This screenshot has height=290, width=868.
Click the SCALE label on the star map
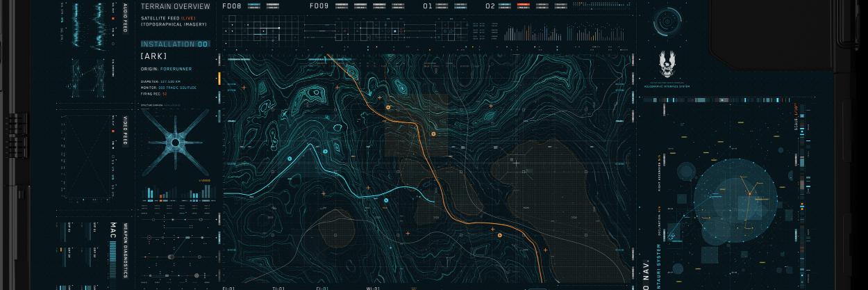[796, 116]
